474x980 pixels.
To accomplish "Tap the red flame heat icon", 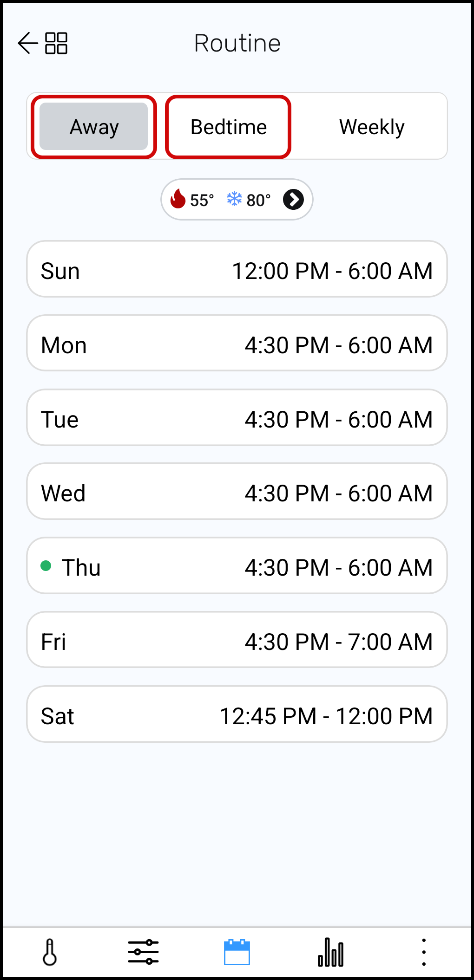I will coord(178,199).
